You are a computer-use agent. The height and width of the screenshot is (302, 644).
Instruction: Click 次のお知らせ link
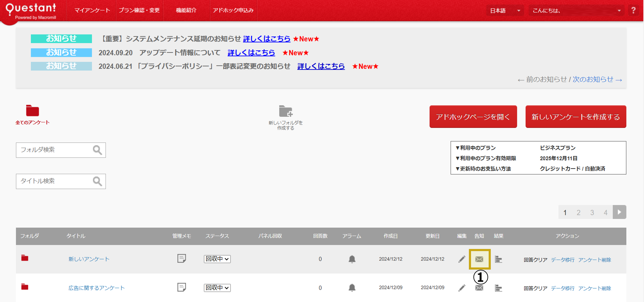[x=597, y=80]
